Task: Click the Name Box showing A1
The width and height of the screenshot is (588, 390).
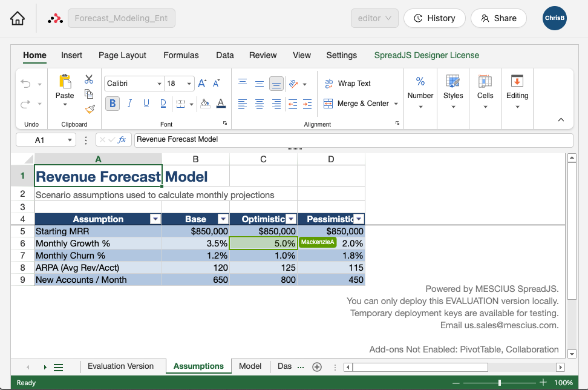Action: coord(41,139)
